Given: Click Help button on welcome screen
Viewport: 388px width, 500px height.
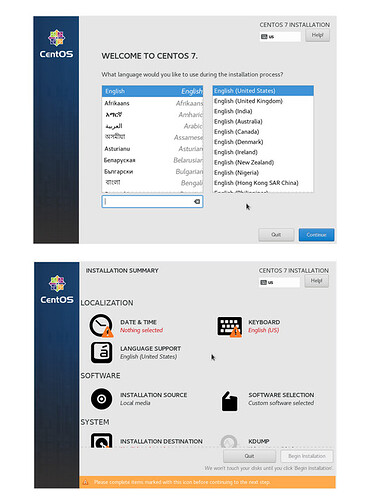Looking at the screenshot, I should click(x=317, y=35).
